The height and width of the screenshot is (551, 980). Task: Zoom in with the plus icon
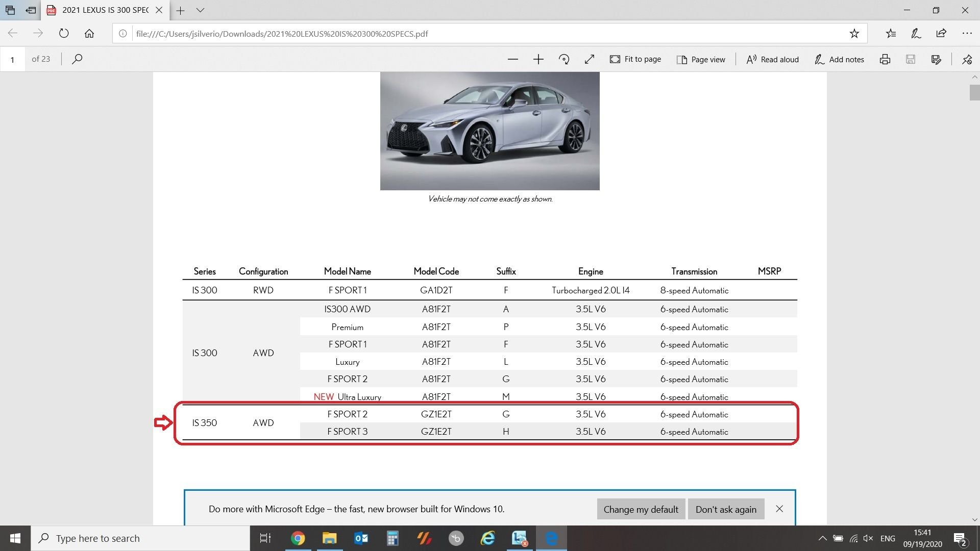click(538, 59)
